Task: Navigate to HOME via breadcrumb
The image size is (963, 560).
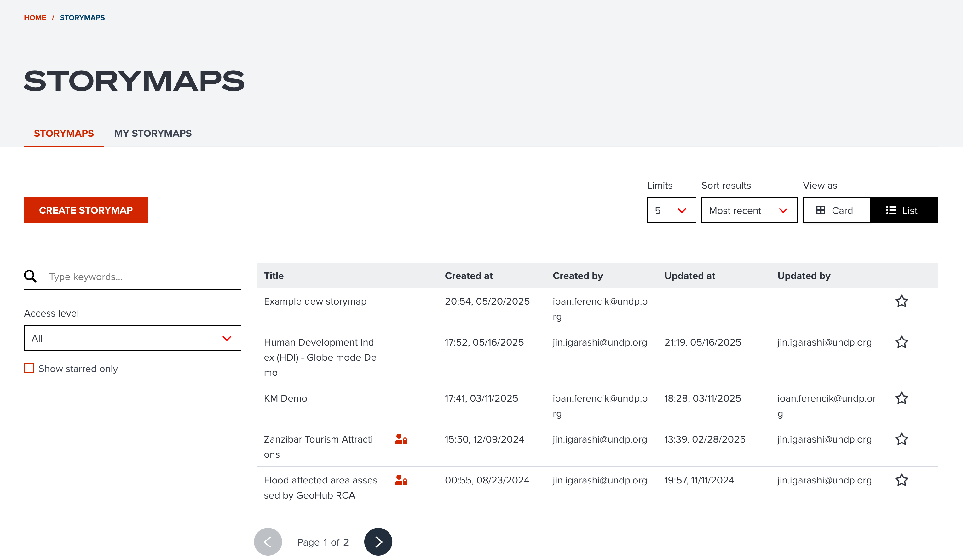Action: click(x=35, y=17)
